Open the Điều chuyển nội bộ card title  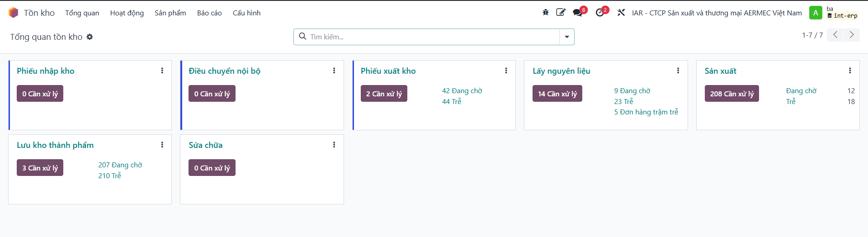[x=225, y=71]
